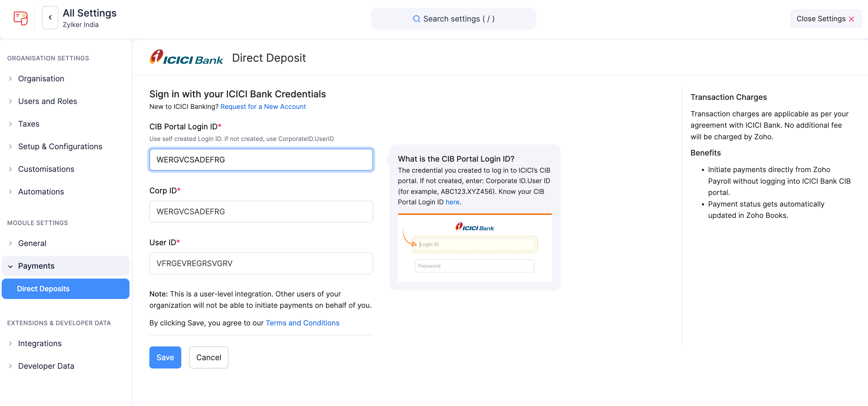This screenshot has width=868, height=406.
Task: Click the ICICI Bank logo beside Direct Deposit
Action: click(x=186, y=57)
